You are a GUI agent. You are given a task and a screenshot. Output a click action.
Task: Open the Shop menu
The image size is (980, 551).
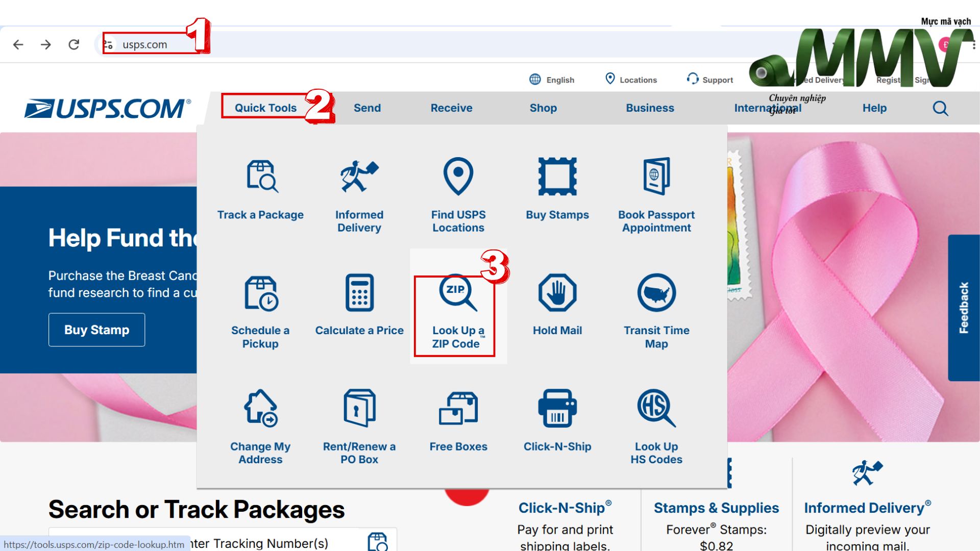pyautogui.click(x=543, y=108)
